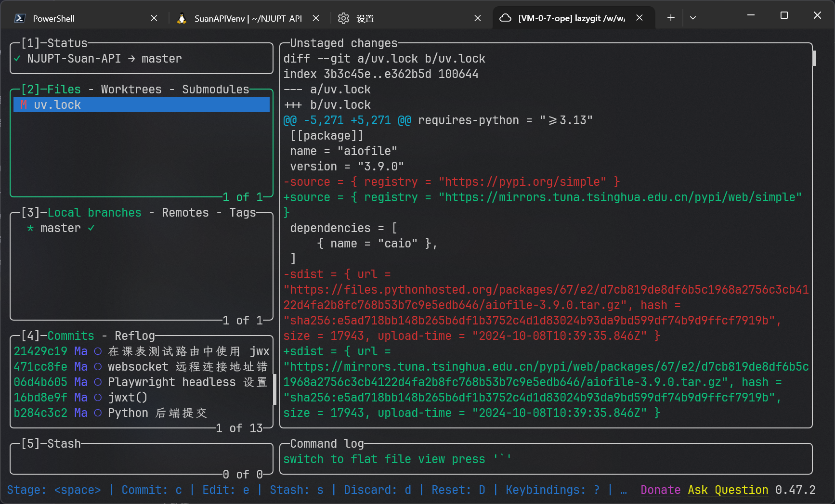Click the diff panel scrollbar
This screenshot has height=504, width=835.
814,59
